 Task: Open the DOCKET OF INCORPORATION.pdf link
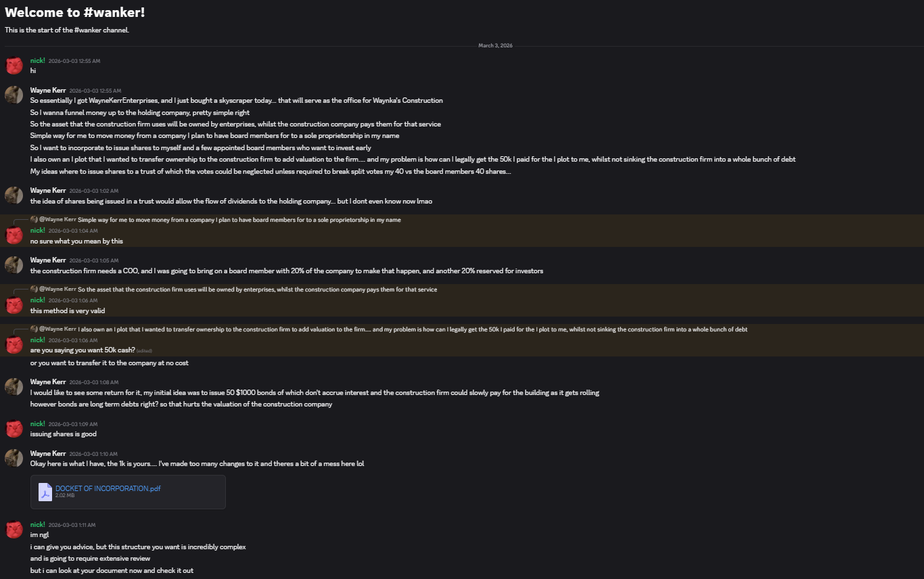click(108, 488)
